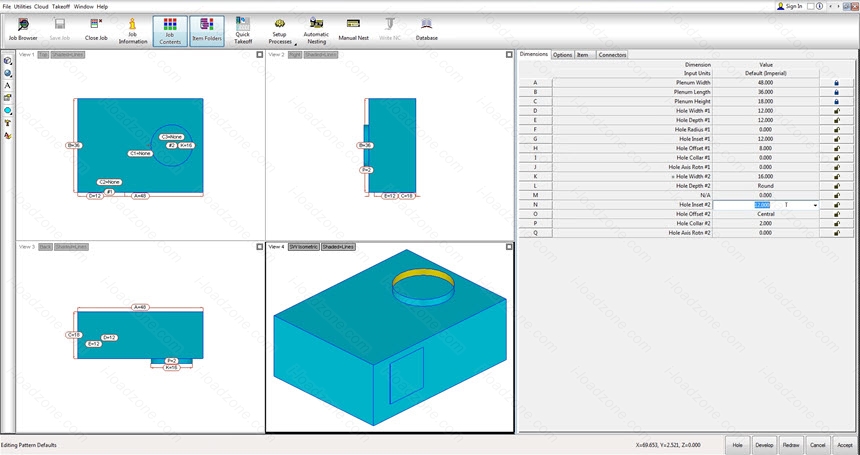This screenshot has height=455, width=860.
Task: Select the Hole Offset #2 value 'Central'
Action: tap(766, 214)
